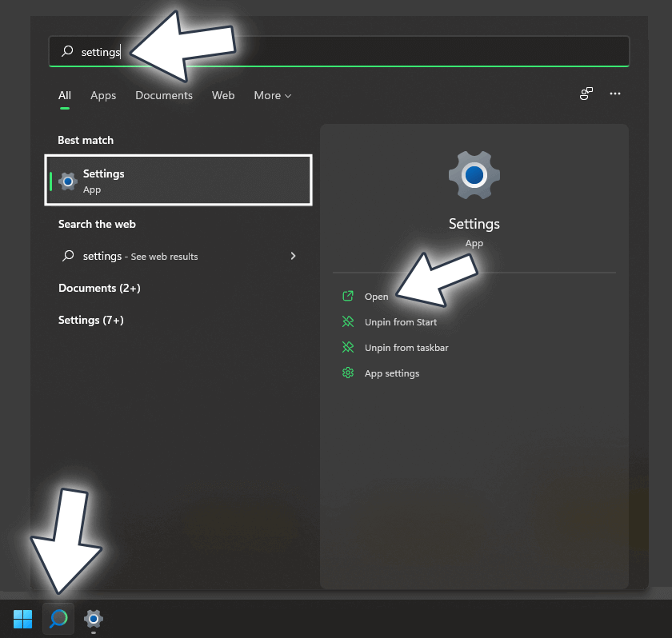This screenshot has width=672, height=638.
Task: Select the Settings gear icon in right panel
Action: point(474,175)
